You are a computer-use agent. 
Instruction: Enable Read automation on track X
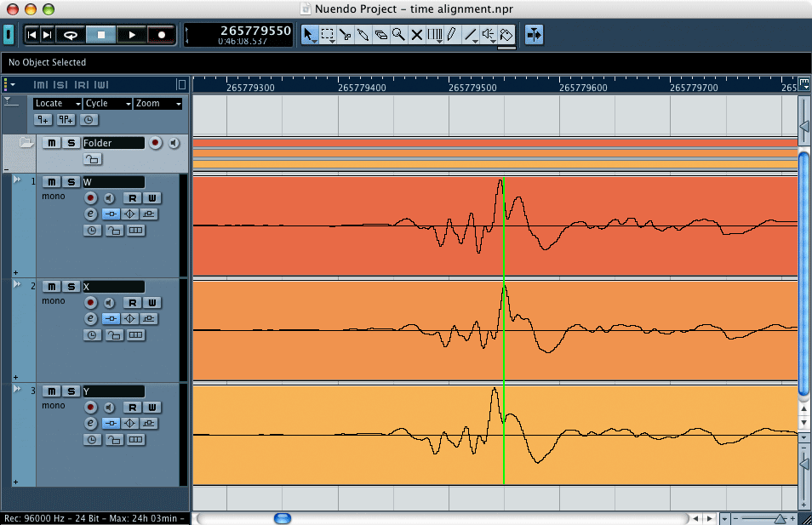pos(133,302)
